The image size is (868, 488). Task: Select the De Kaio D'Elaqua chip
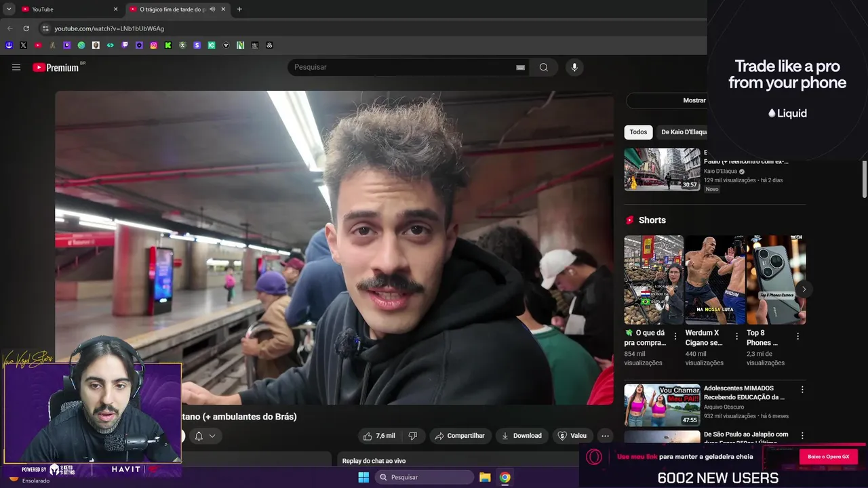pos(683,132)
